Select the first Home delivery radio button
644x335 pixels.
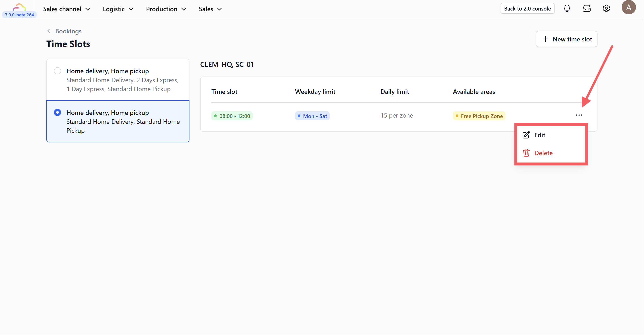click(x=57, y=71)
